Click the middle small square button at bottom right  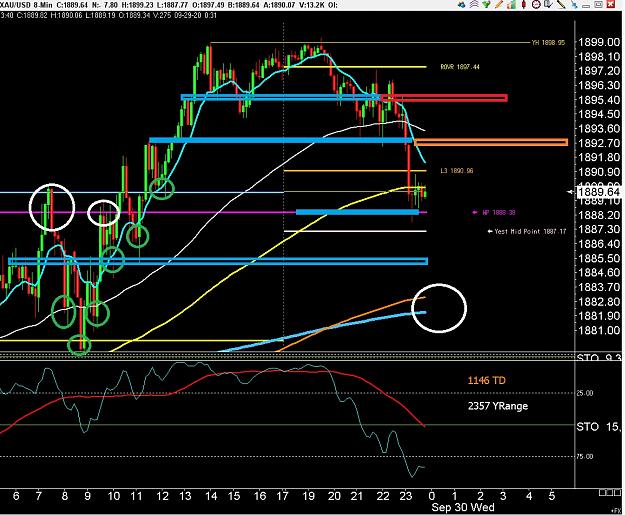608,493
